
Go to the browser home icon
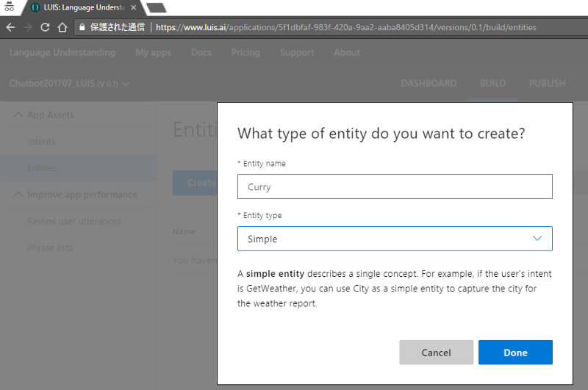click(62, 27)
